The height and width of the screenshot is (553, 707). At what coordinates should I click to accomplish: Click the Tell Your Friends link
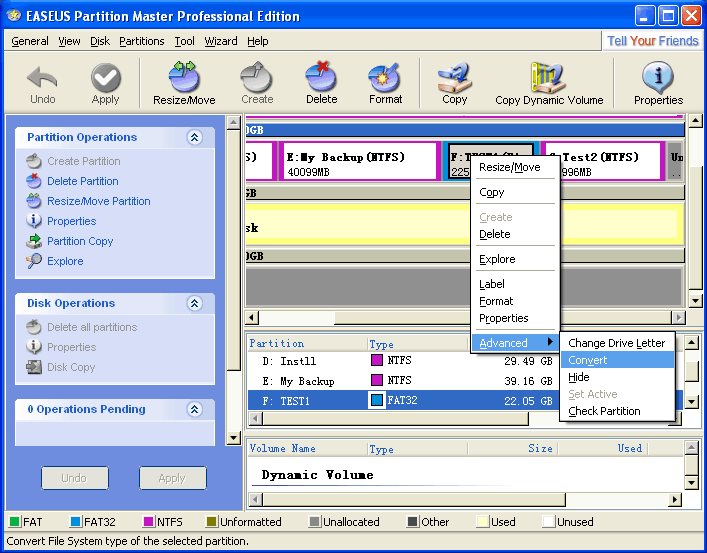[652, 41]
